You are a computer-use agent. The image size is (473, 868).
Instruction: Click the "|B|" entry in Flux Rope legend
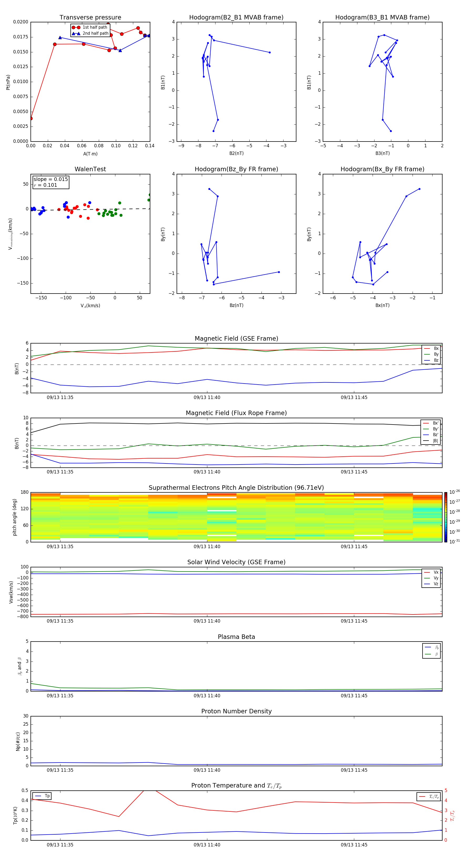[x=431, y=441]
